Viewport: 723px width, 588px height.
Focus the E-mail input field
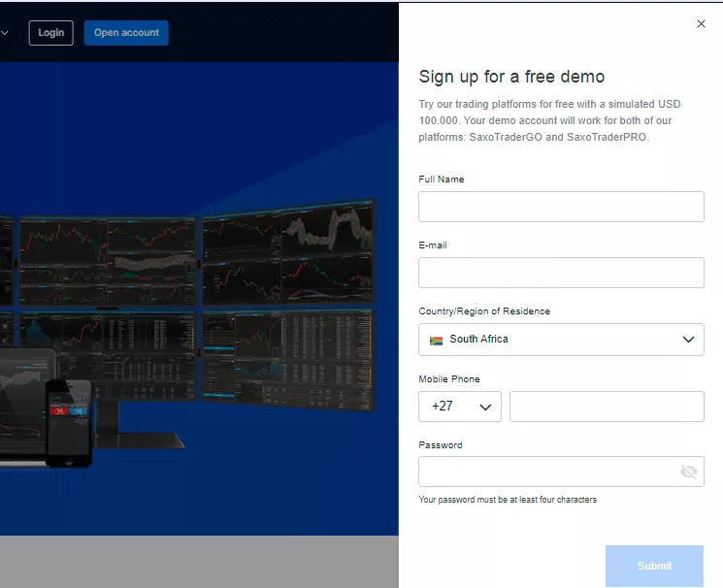[561, 273]
